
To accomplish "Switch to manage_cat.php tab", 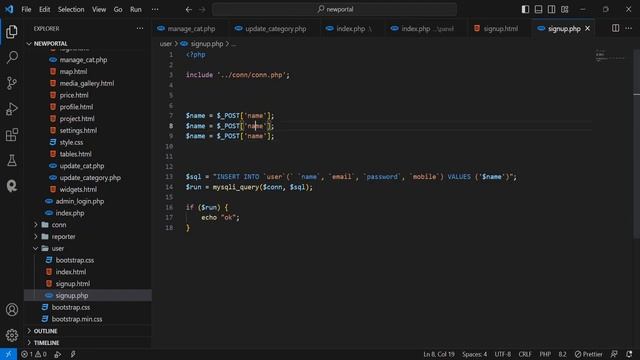I will [191, 29].
